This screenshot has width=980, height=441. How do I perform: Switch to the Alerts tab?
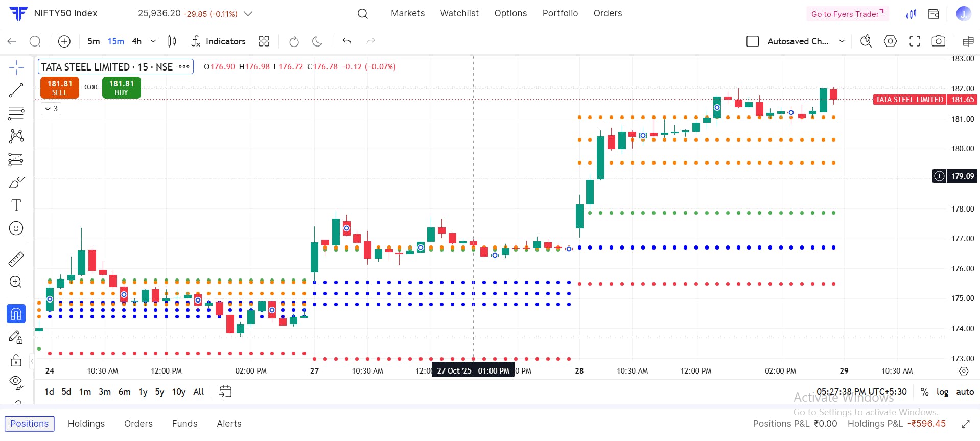pyautogui.click(x=229, y=424)
